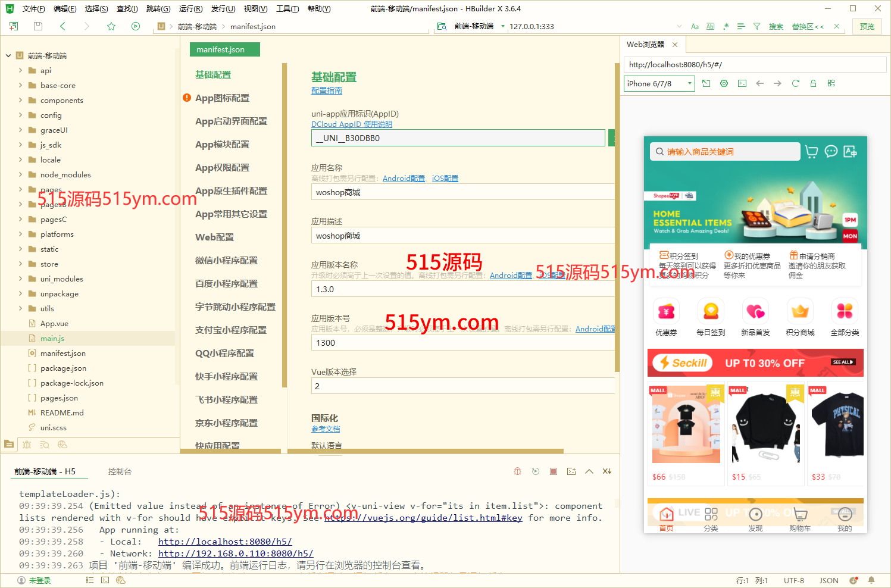
Task: Click the 应用名称 input field
Action: click(462, 192)
